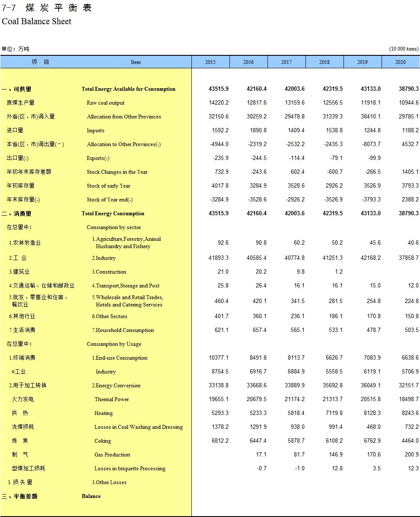Click the 2017 column header

[286, 62]
